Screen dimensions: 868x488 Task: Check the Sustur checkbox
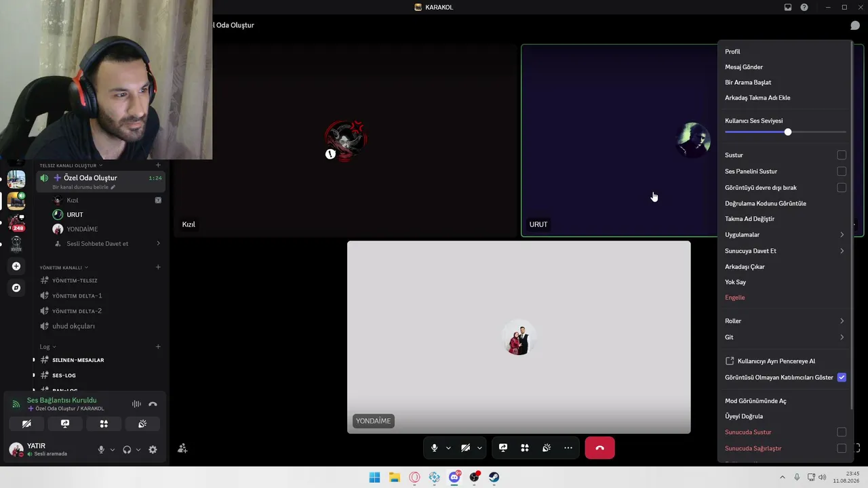(x=842, y=155)
